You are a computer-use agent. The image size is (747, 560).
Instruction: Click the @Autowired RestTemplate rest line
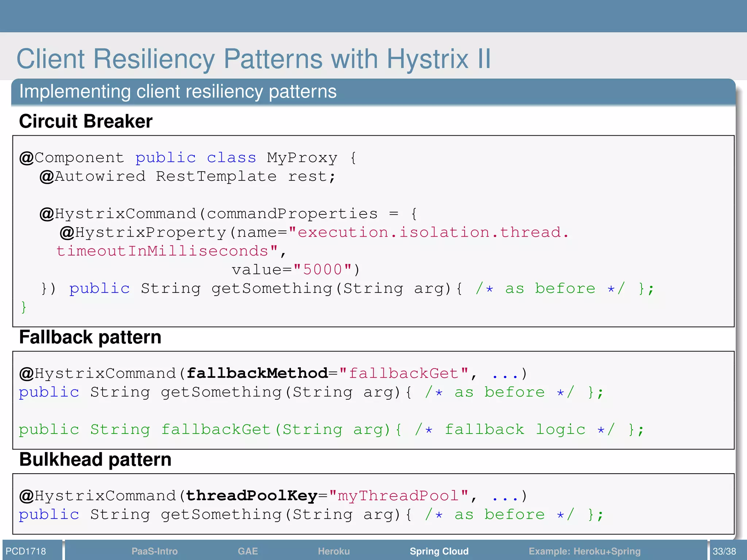[x=187, y=176]
